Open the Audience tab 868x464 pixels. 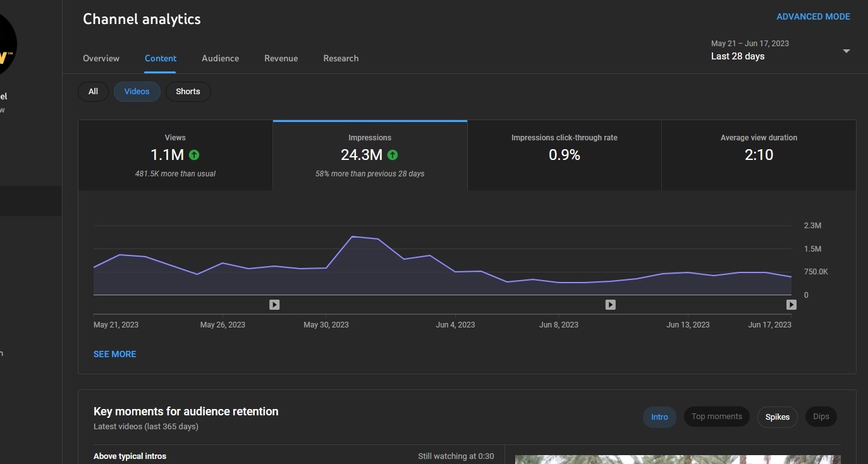point(220,58)
